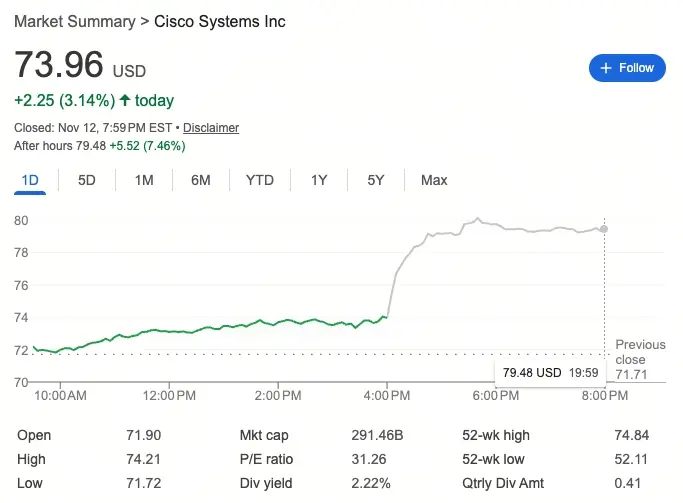Click the 80 y-axis price label

(21, 220)
